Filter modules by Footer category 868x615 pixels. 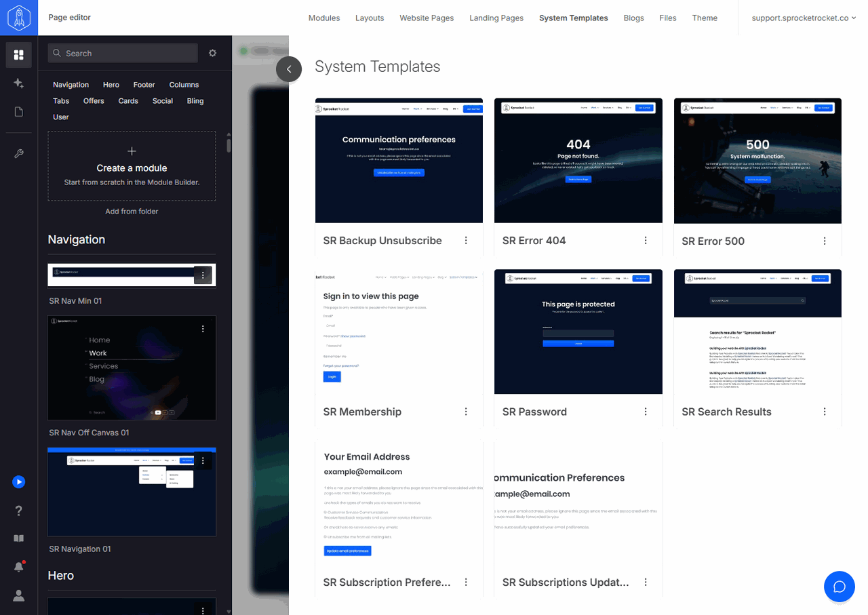(144, 85)
